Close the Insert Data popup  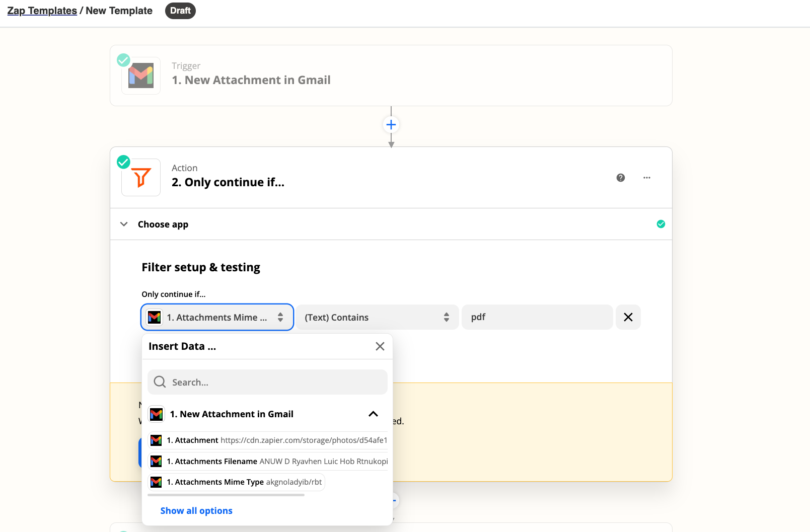pos(380,346)
